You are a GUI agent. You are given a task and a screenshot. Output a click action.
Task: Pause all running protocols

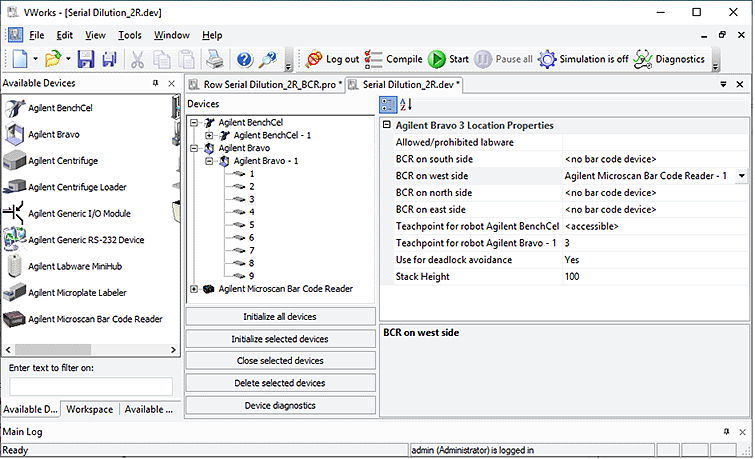(x=504, y=59)
